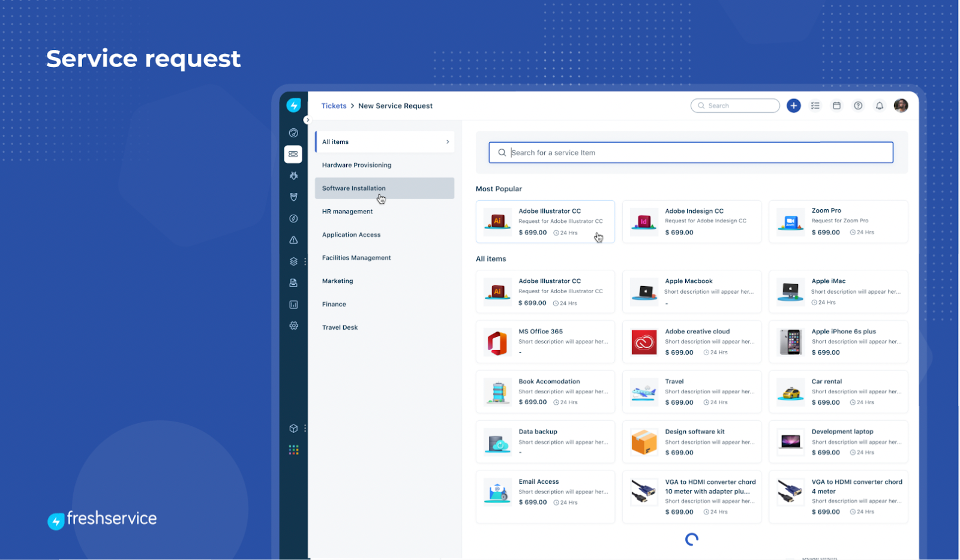The image size is (960, 560).
Task: Open the Assets stacked-layers icon in sidebar
Action: pos(293,261)
